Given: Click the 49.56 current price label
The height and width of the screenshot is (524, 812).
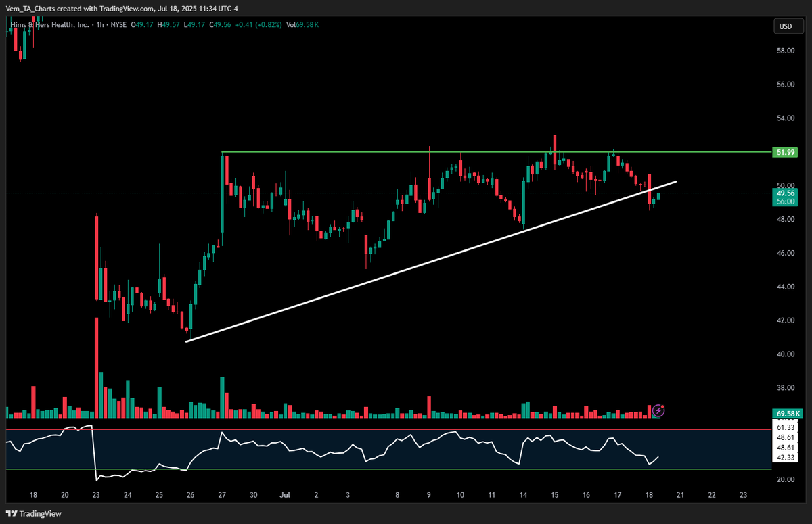Looking at the screenshot, I should coord(786,193).
